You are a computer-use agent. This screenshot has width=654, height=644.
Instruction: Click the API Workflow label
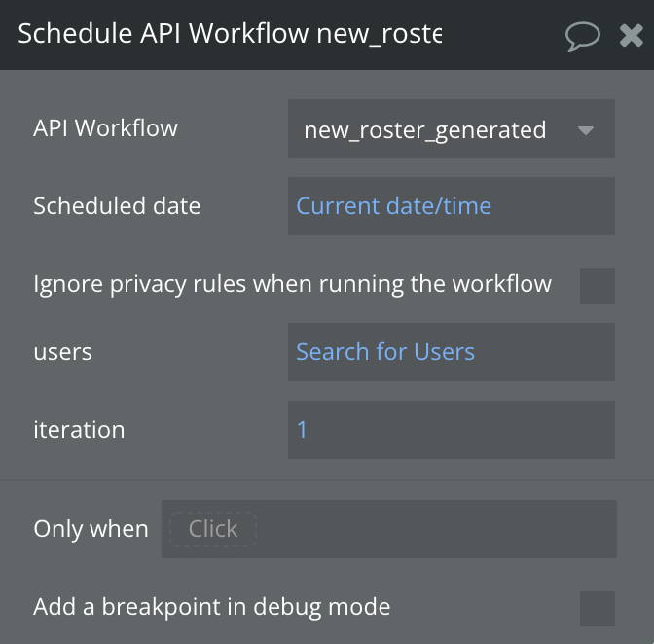(x=105, y=128)
